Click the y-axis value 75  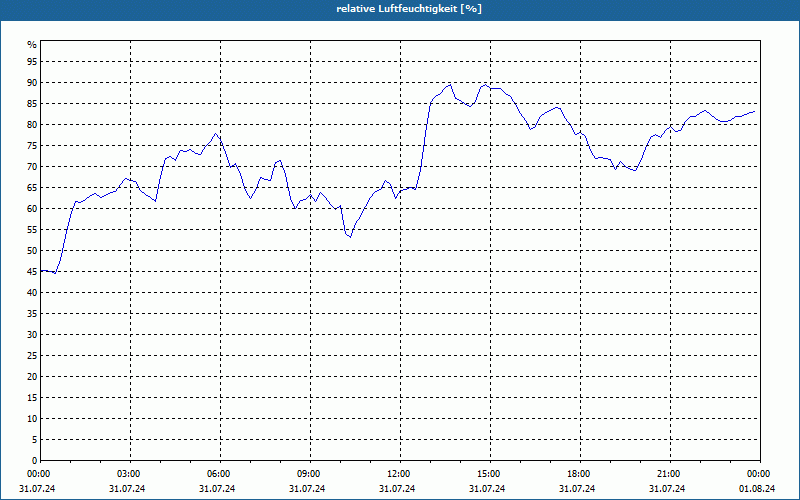coord(32,146)
